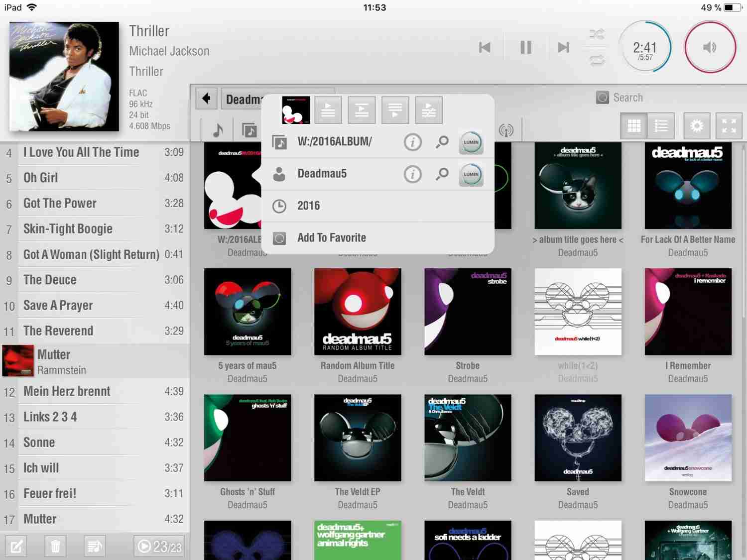Click the edit playlist icon
Screen dimensions: 747x560
pyautogui.click(x=16, y=547)
